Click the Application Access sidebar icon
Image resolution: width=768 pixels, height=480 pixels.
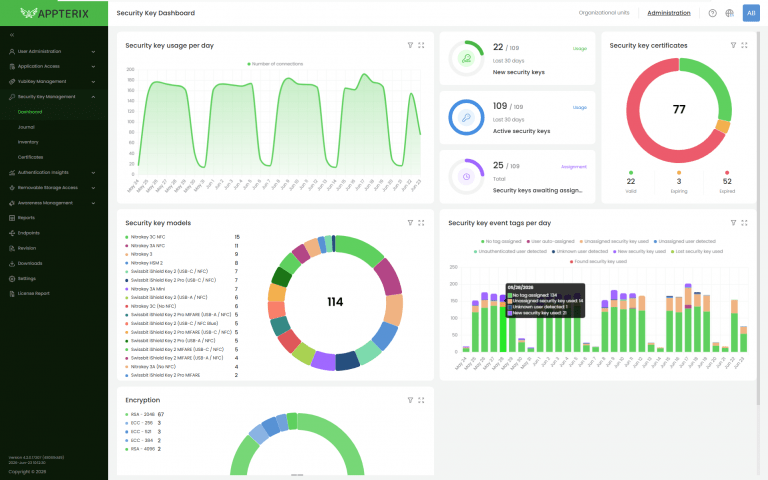click(x=12, y=67)
